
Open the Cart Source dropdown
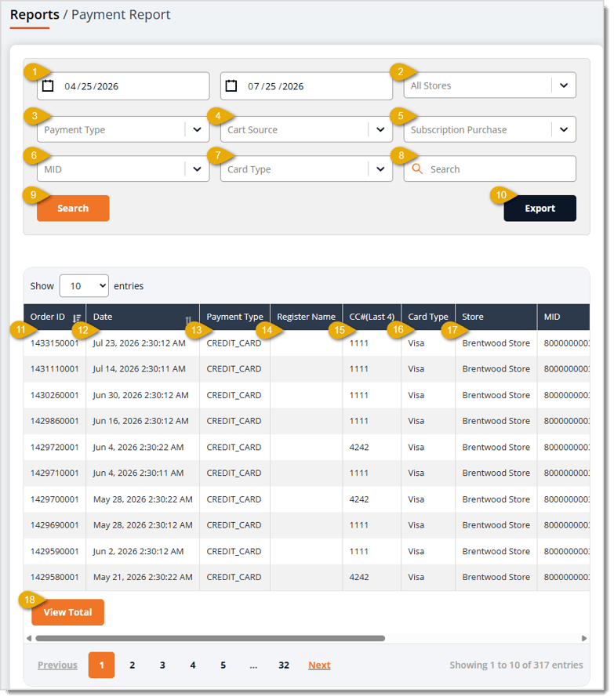[307, 129]
